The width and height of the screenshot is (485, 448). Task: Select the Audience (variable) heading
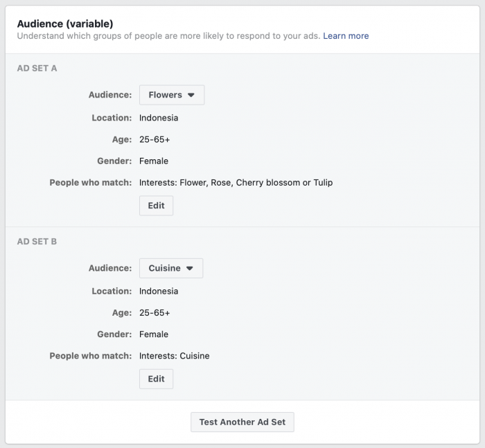point(65,24)
